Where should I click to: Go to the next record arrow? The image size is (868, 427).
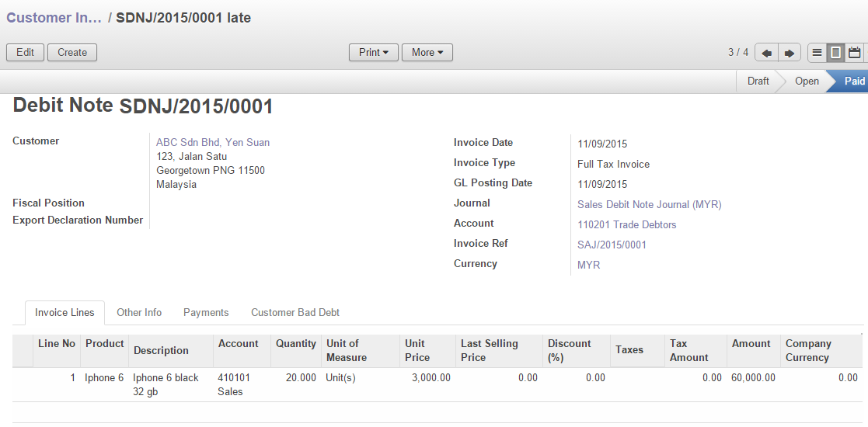coord(790,53)
